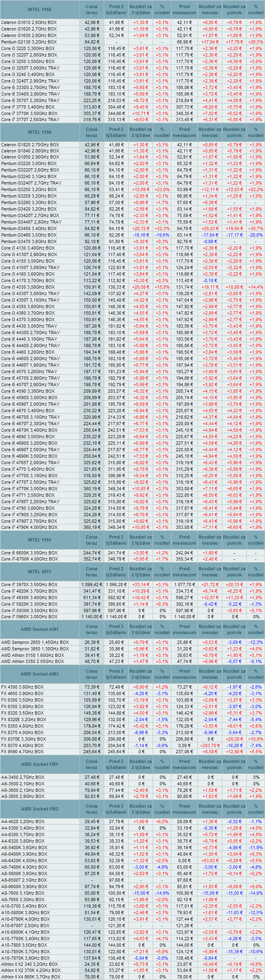This screenshot has height=980, width=265.
Task: Select FX 9370 4,4GHz BOX name
Action: [x=22, y=745]
